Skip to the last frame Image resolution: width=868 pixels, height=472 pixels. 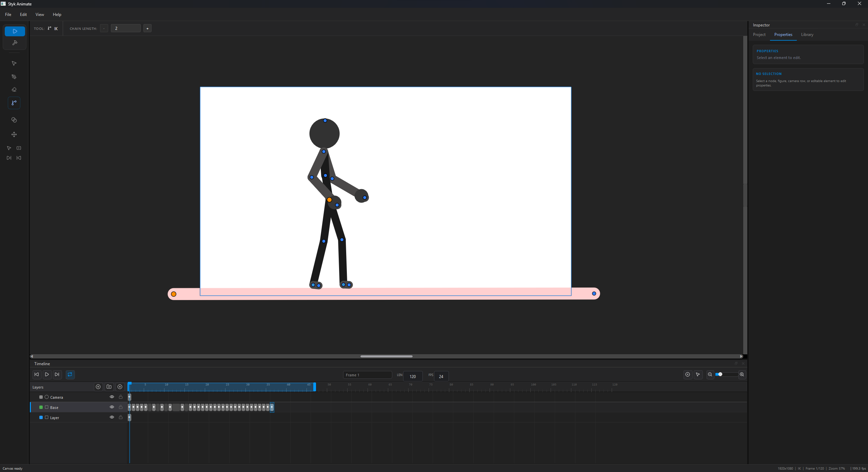pyautogui.click(x=57, y=375)
